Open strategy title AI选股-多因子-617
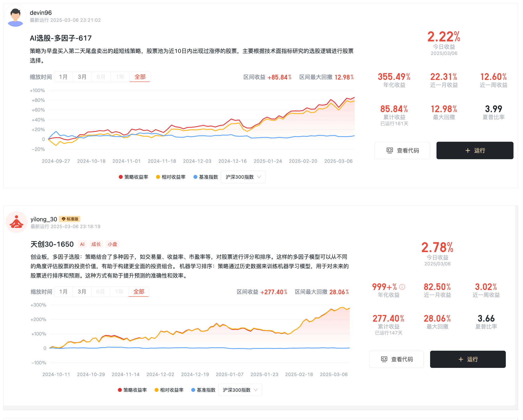Screen dimensions: 523x420 click(61, 38)
